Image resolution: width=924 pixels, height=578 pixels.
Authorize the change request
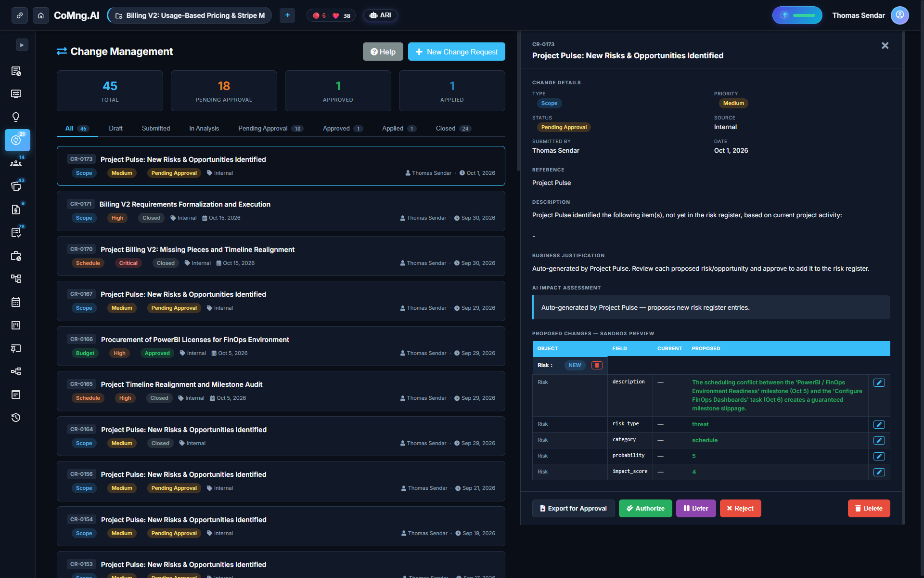(645, 508)
